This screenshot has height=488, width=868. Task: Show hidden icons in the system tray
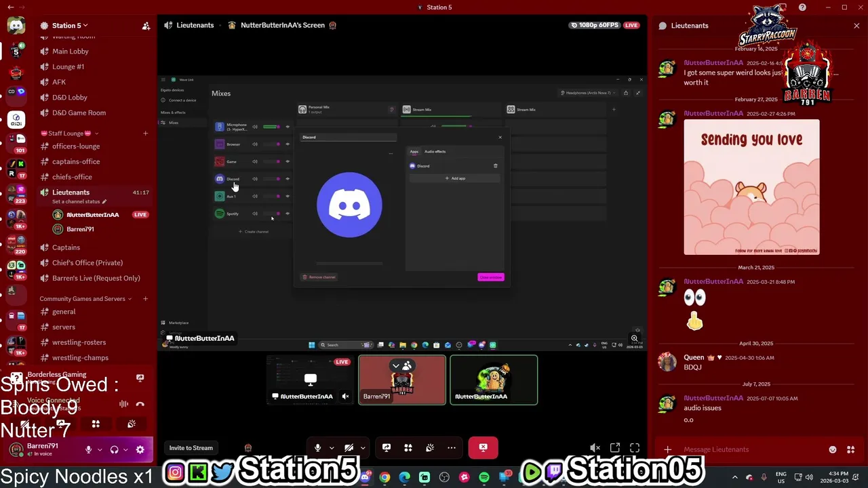click(735, 477)
